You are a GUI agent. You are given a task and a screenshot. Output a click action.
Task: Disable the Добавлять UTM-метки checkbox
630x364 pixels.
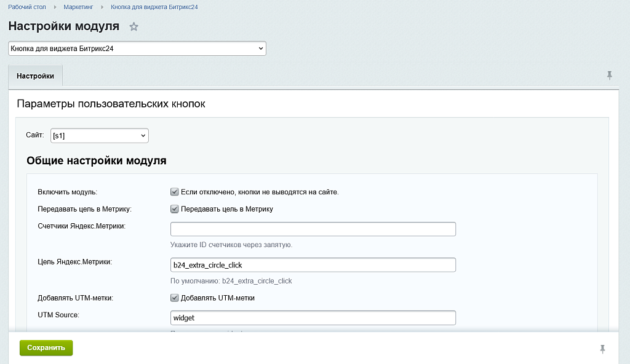point(175,298)
